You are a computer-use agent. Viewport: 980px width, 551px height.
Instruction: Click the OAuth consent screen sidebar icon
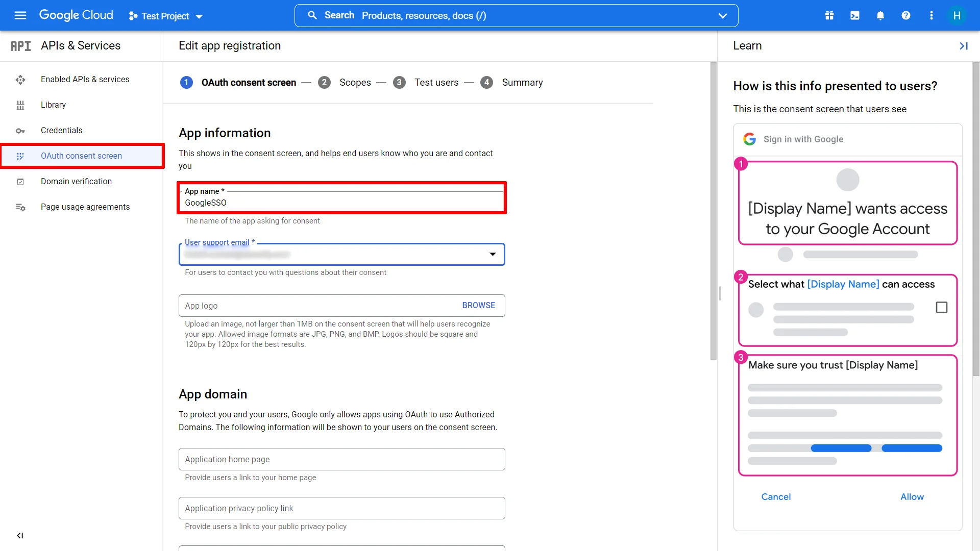[20, 156]
